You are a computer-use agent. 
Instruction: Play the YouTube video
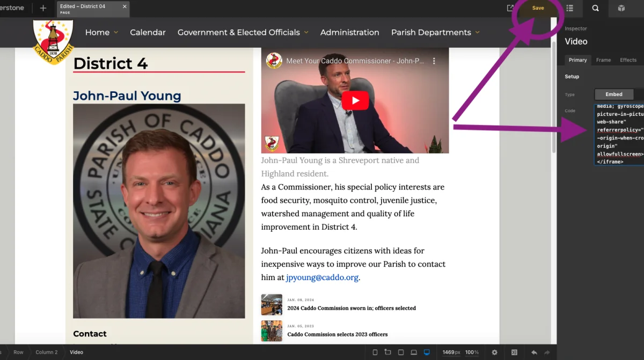point(355,100)
